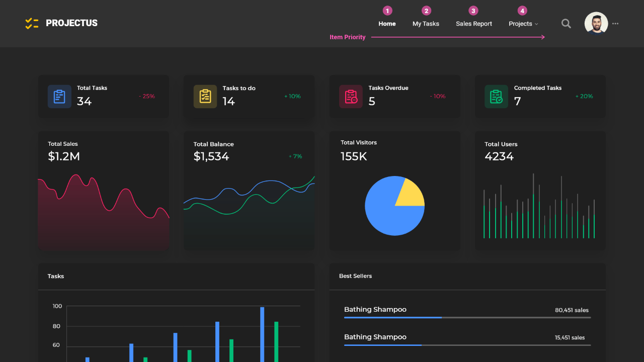Click the Projectus checklist logo icon
The width and height of the screenshot is (644, 362).
point(32,23)
